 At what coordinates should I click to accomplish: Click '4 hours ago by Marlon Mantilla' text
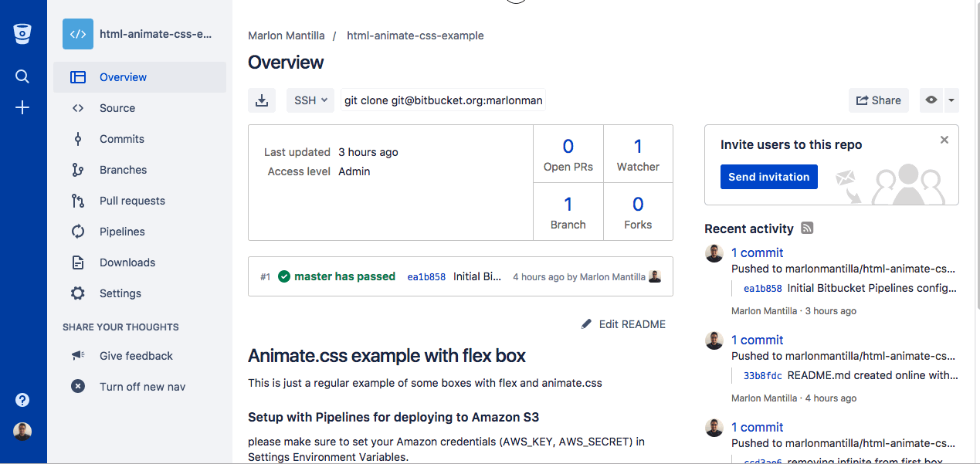[579, 276]
